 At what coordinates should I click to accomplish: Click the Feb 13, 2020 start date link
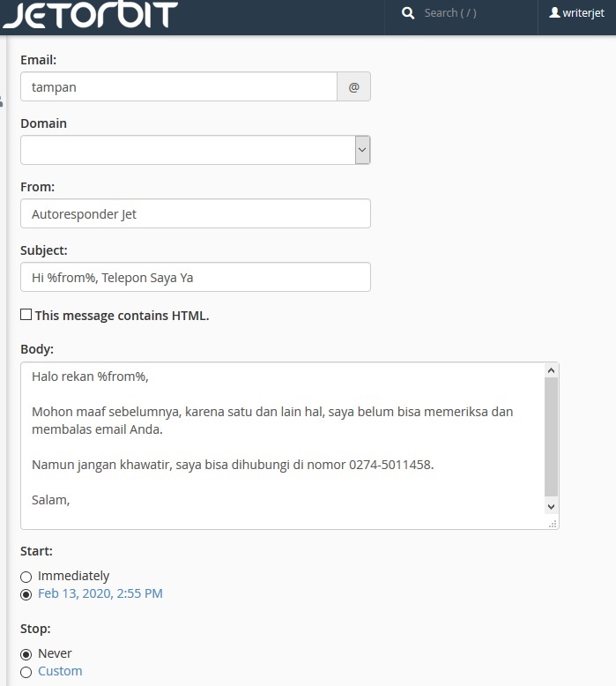point(100,593)
